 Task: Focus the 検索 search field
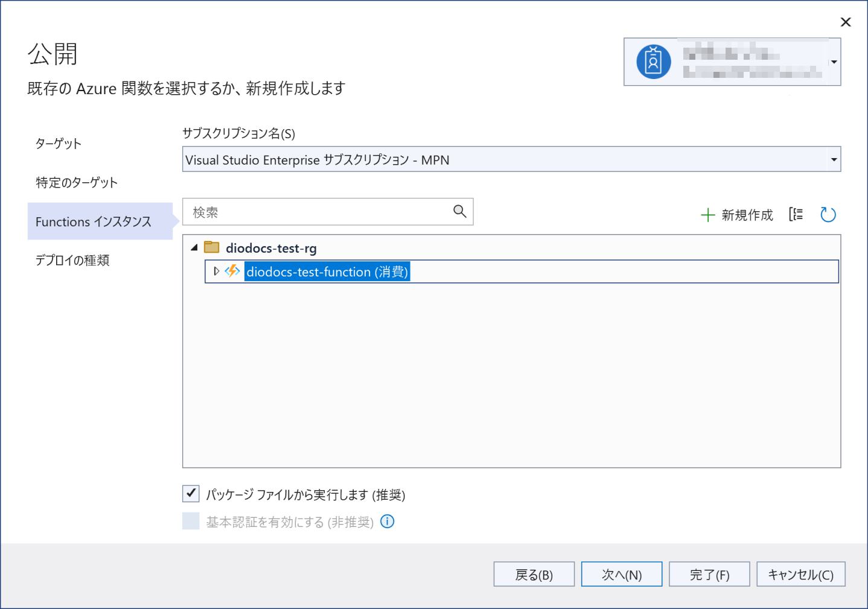[328, 212]
